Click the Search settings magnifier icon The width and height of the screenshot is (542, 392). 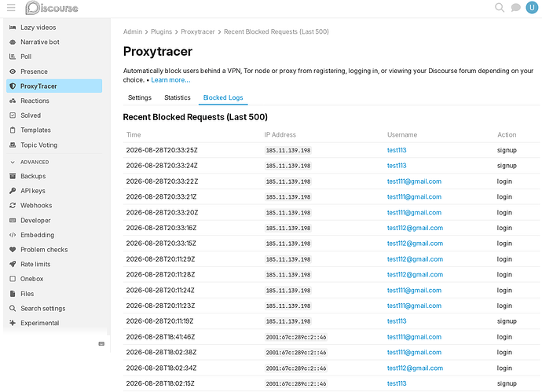13,309
